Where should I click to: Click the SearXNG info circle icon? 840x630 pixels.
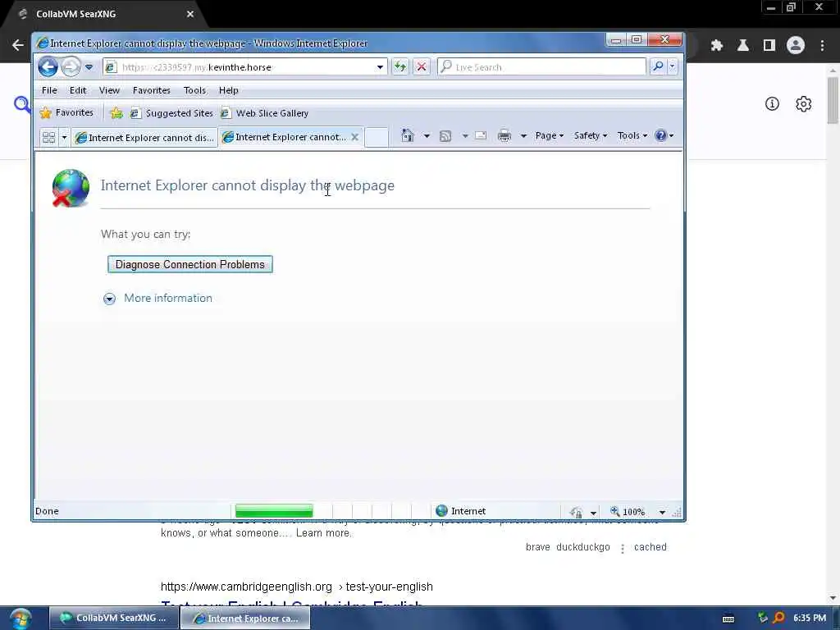772,104
